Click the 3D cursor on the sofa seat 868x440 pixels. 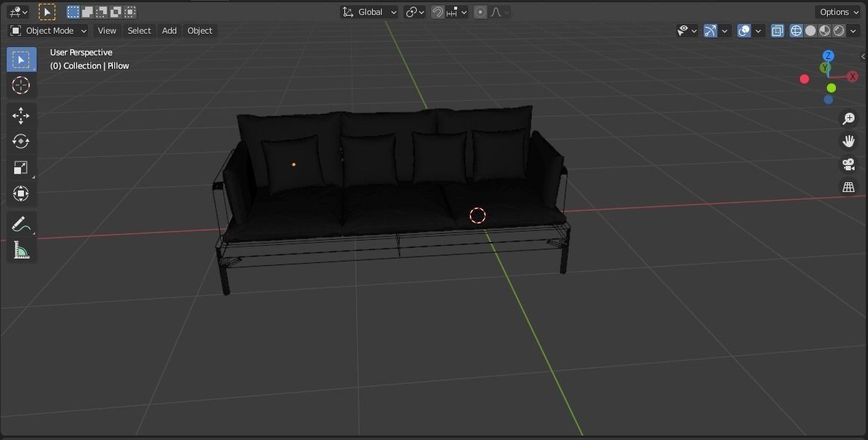point(478,215)
